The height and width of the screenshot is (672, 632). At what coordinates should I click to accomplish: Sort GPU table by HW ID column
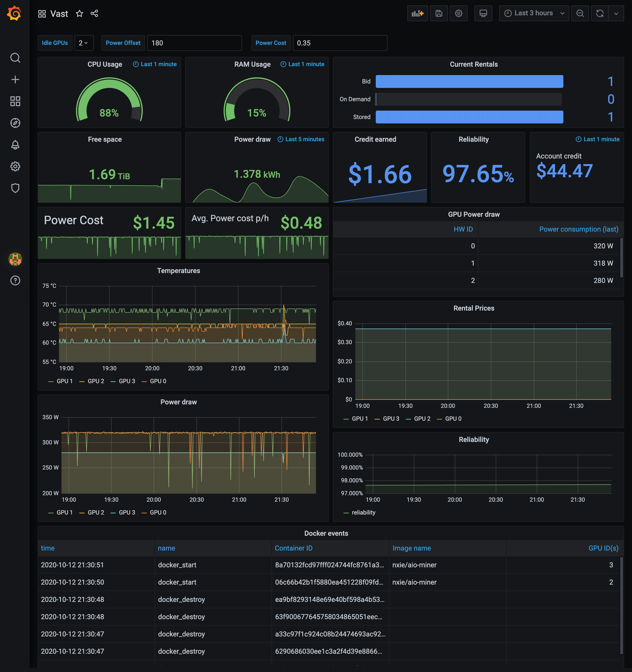pyautogui.click(x=463, y=229)
